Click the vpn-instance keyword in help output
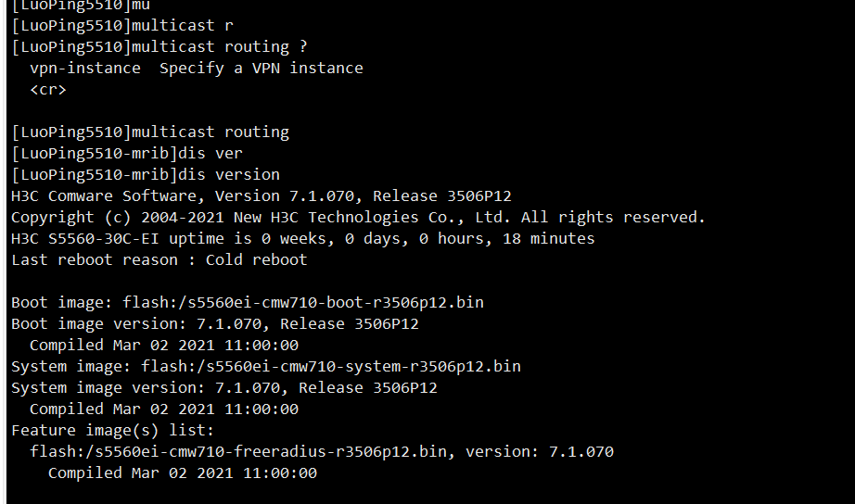Viewport: 855px width, 504px height. (x=85, y=68)
